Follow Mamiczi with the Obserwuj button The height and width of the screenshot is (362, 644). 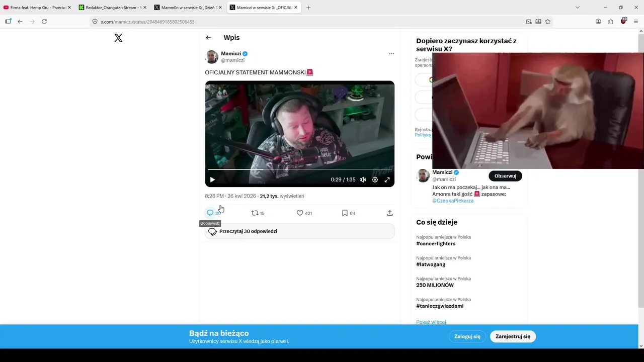click(505, 176)
